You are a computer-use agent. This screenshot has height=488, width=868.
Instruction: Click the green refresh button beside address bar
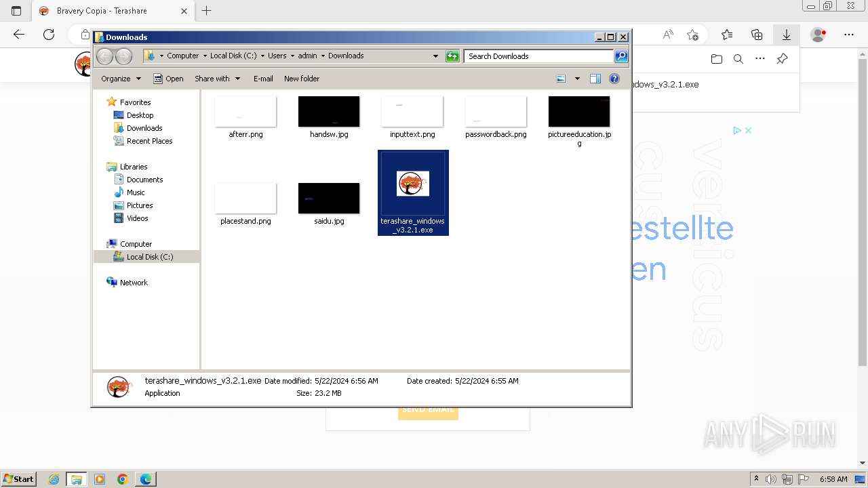click(x=452, y=56)
